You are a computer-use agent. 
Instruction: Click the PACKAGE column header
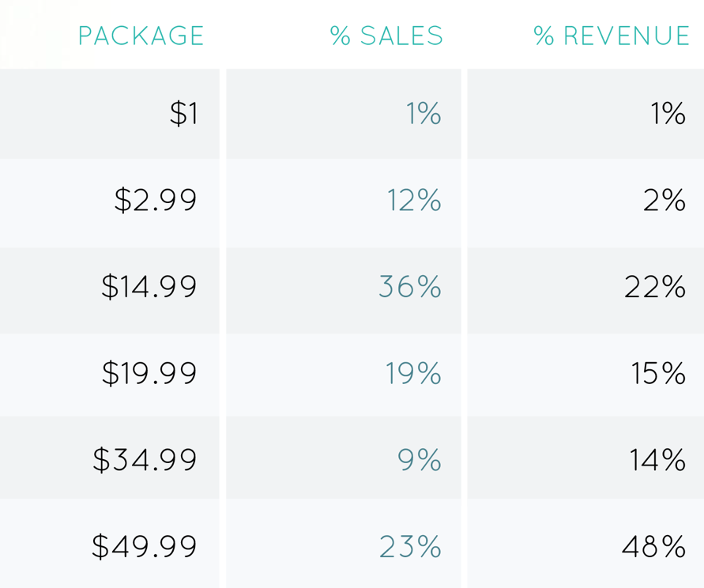click(x=141, y=36)
